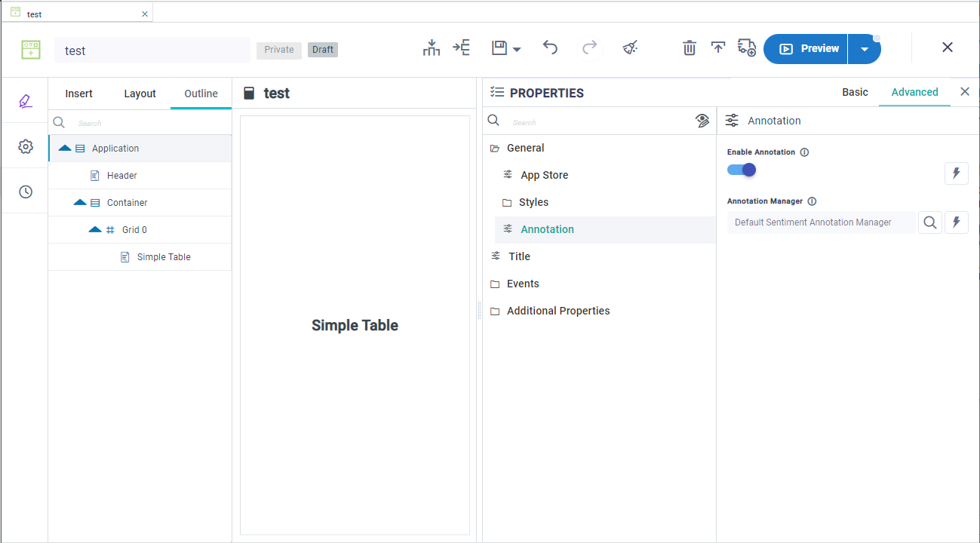Collapse the Container tree node
The image size is (980, 543).
80,202
